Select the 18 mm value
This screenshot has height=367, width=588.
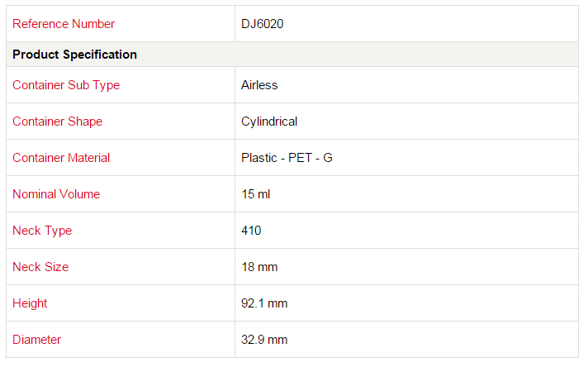pos(259,267)
